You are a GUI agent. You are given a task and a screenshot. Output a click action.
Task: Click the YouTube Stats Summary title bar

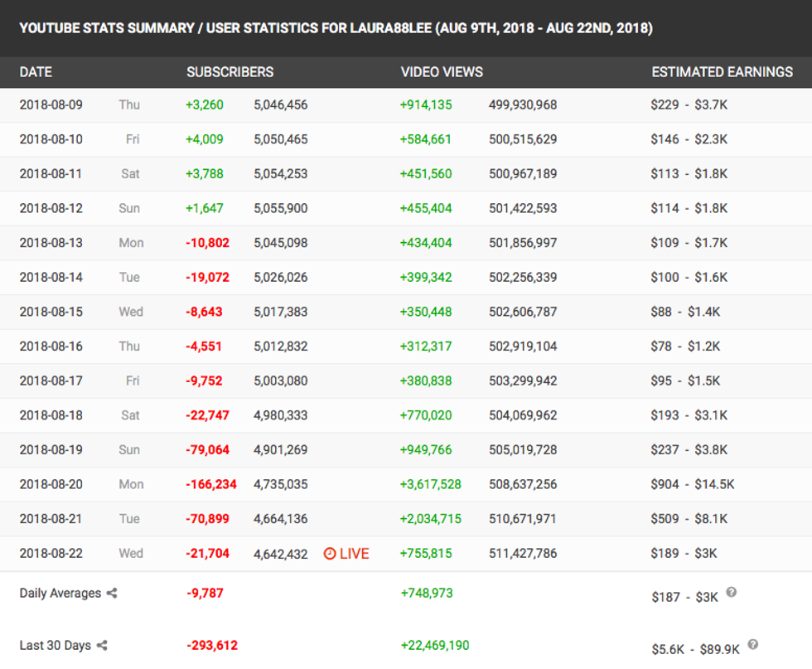336,28
